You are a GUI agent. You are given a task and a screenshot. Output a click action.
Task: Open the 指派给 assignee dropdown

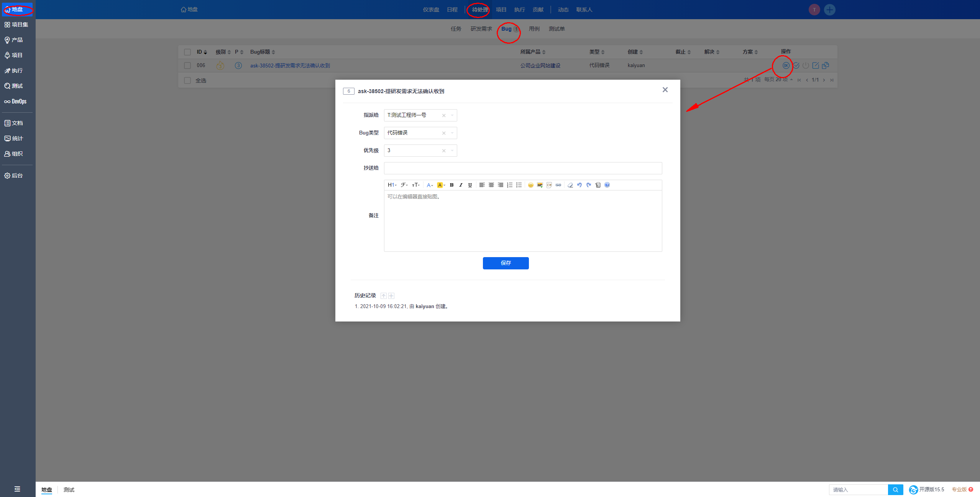pyautogui.click(x=453, y=115)
